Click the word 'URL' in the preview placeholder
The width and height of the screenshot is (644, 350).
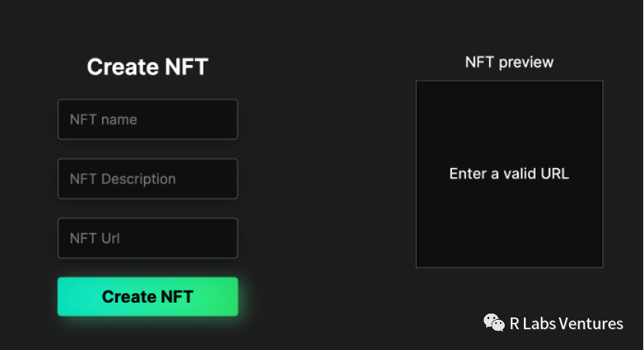tap(553, 173)
